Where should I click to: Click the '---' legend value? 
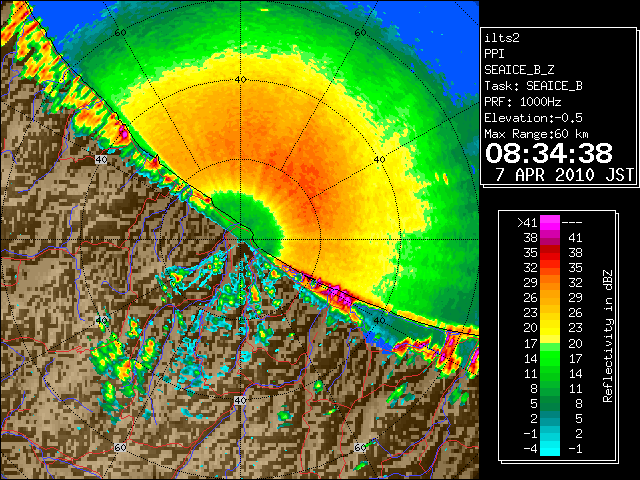point(572,222)
